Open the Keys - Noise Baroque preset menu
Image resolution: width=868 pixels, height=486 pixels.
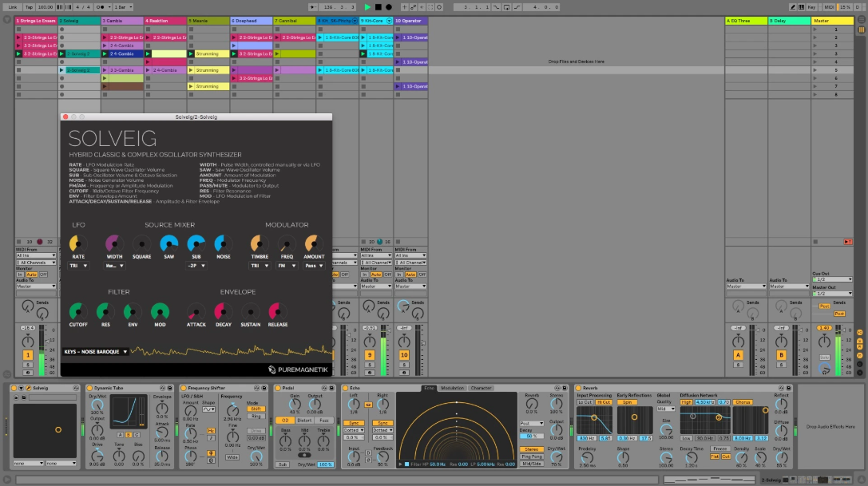point(95,351)
